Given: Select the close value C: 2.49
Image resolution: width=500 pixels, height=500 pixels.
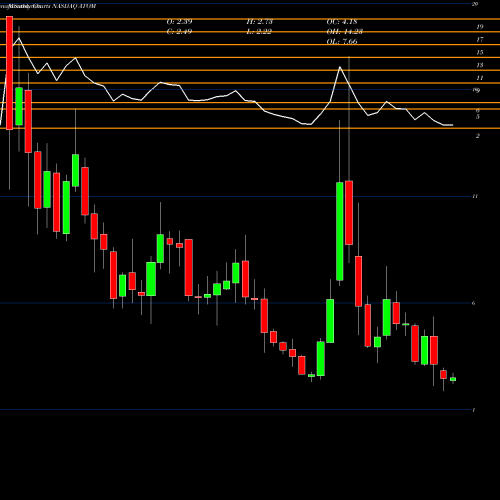Looking at the screenshot, I should point(179,32).
